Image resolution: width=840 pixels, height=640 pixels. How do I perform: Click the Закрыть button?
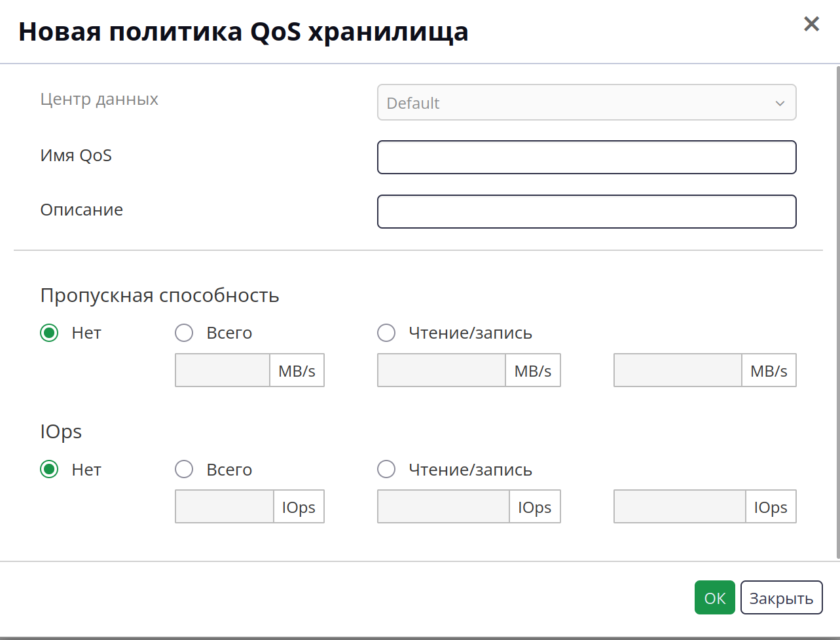(781, 597)
